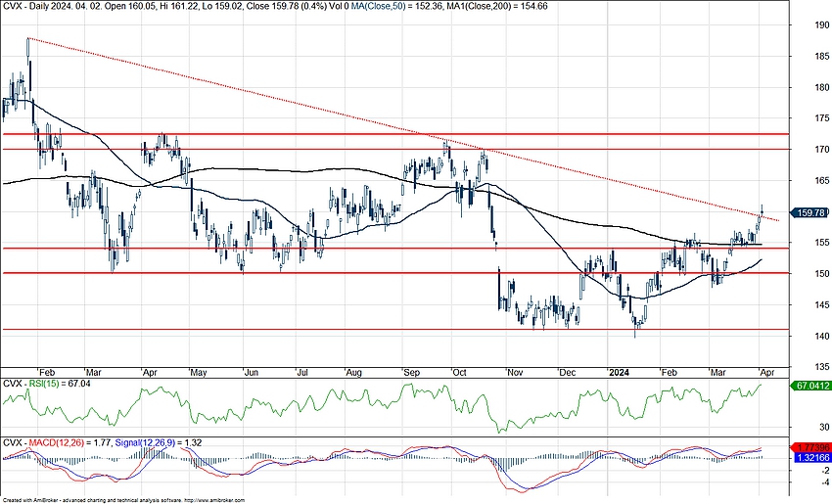Viewport: 832px width, 504px height.
Task: Click the 159.78 current price tag
Action: tap(809, 212)
